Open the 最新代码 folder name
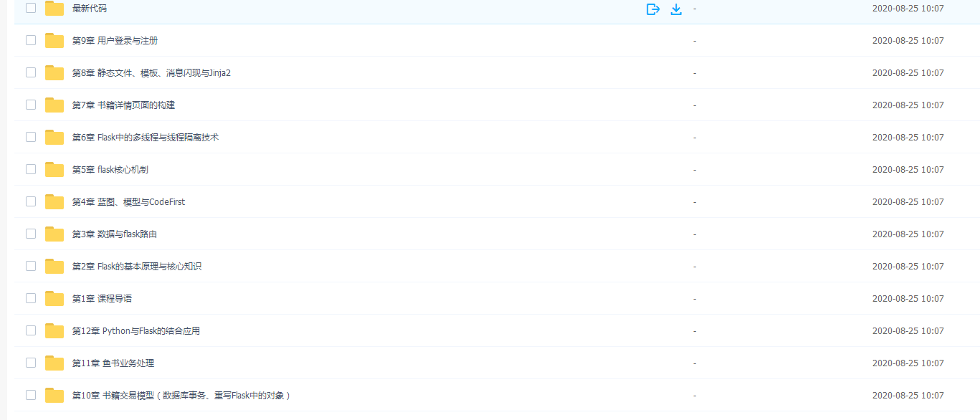Image resolution: width=980 pixels, height=420 pixels. pyautogui.click(x=90, y=9)
